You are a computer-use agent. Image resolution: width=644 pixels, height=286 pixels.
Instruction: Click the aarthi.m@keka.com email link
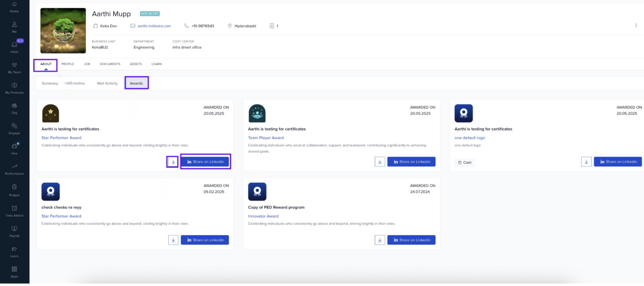pyautogui.click(x=154, y=26)
